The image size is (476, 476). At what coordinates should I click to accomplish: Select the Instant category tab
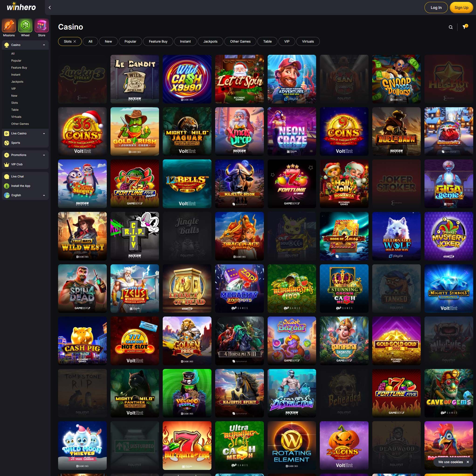click(x=185, y=41)
